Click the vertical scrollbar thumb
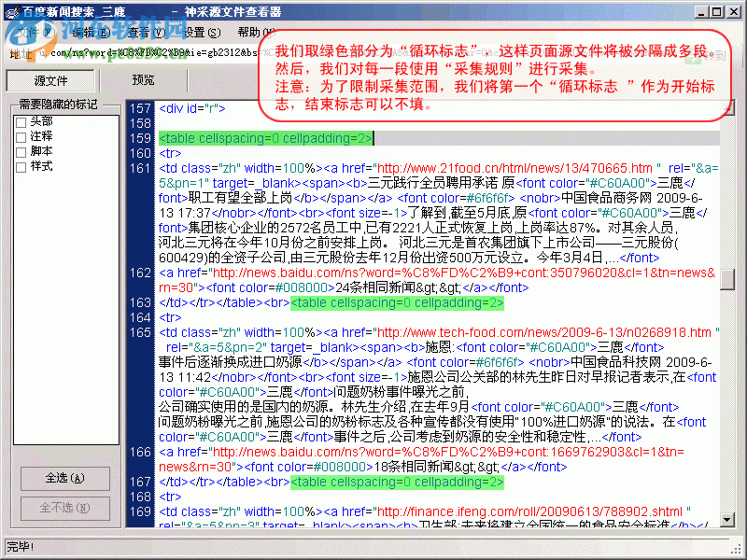Image resolution: width=747 pixels, height=560 pixels. tap(727, 279)
